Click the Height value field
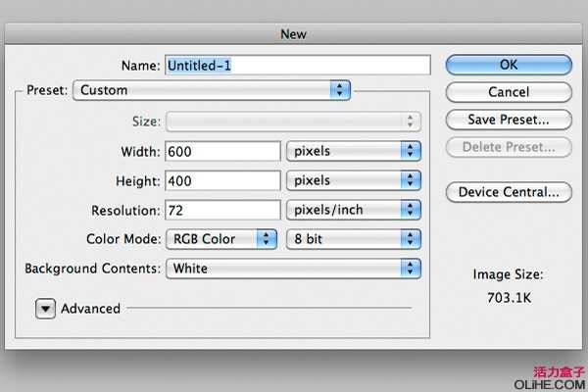The image size is (588, 392). [224, 180]
